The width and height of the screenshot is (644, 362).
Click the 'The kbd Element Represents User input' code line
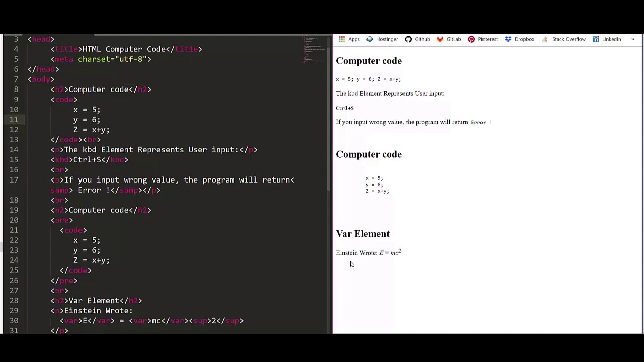(153, 150)
